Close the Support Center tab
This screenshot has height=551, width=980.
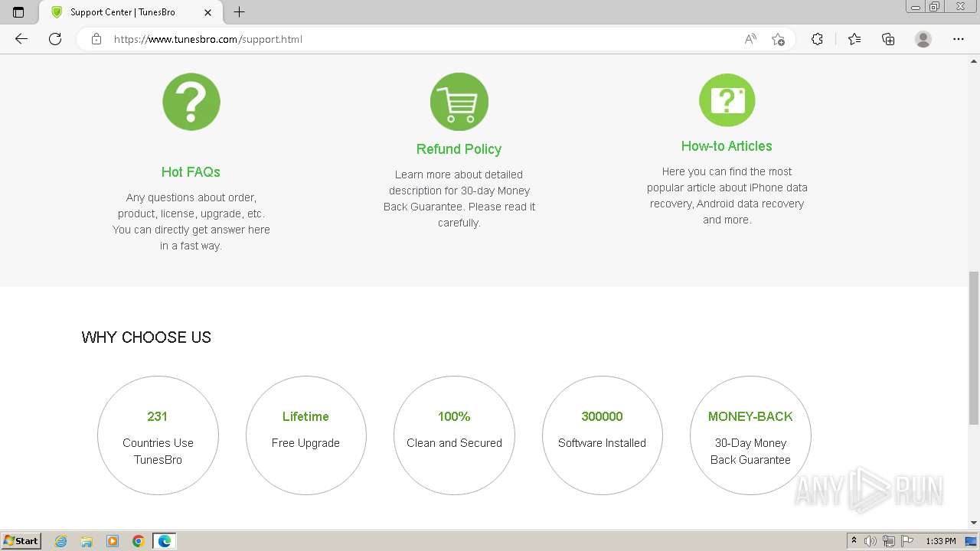click(x=208, y=12)
